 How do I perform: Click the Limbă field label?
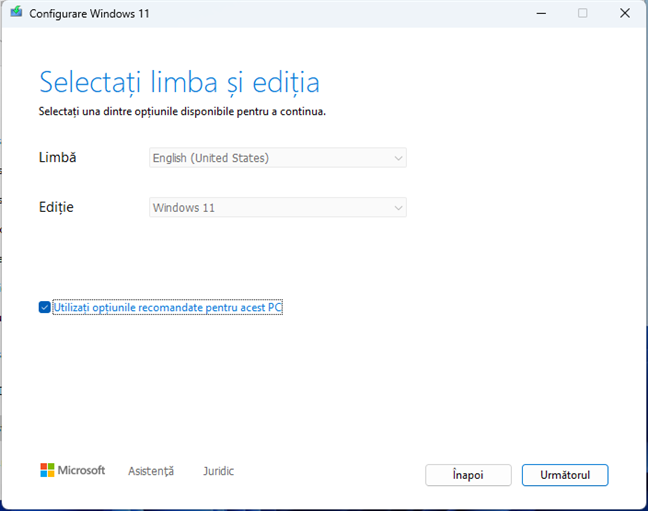coord(57,158)
